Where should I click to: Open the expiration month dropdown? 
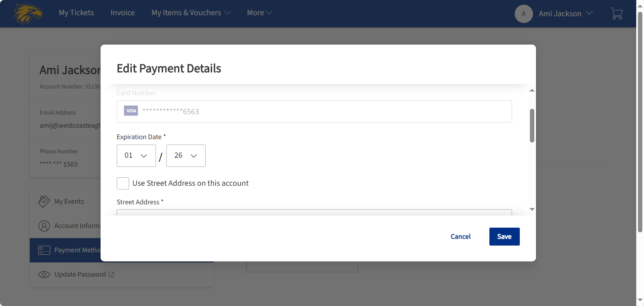pyautogui.click(x=136, y=156)
